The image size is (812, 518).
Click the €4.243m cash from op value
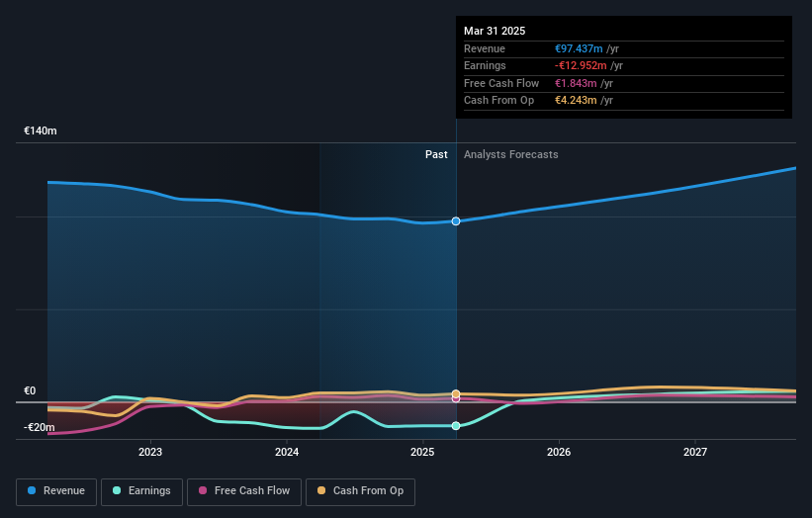tap(576, 101)
